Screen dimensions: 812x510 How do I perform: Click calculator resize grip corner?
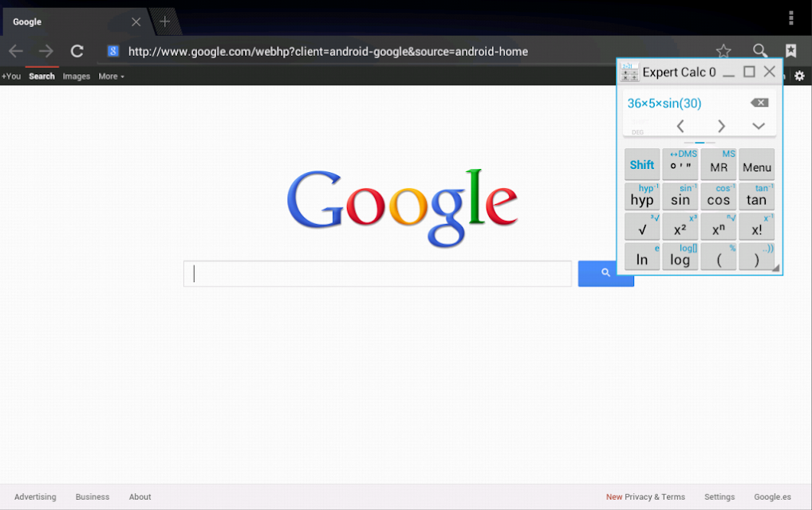[x=776, y=268]
